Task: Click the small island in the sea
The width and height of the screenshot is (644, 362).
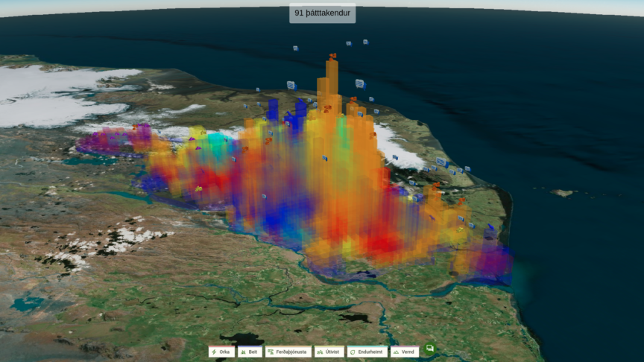Action: (562, 193)
